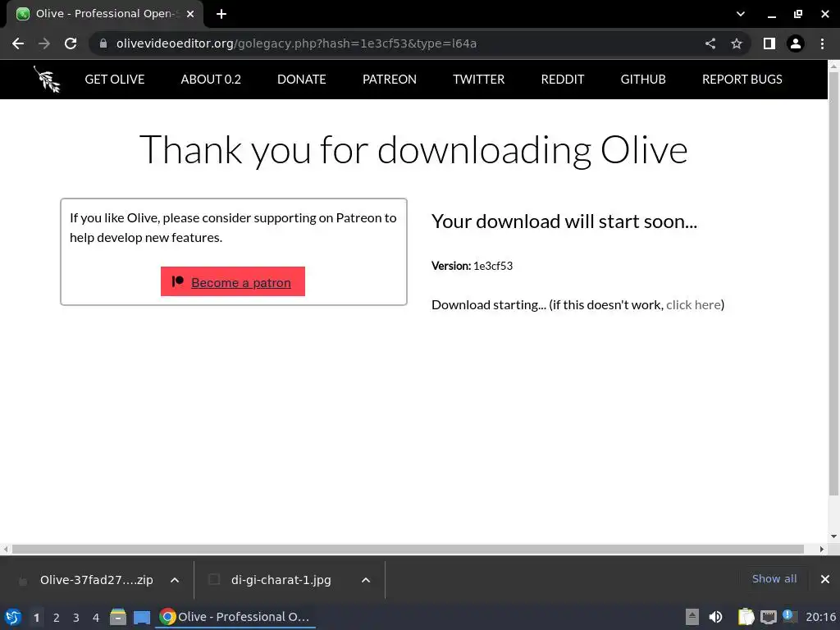Switch to workspace 1
This screenshot has height=630, width=840.
36,618
